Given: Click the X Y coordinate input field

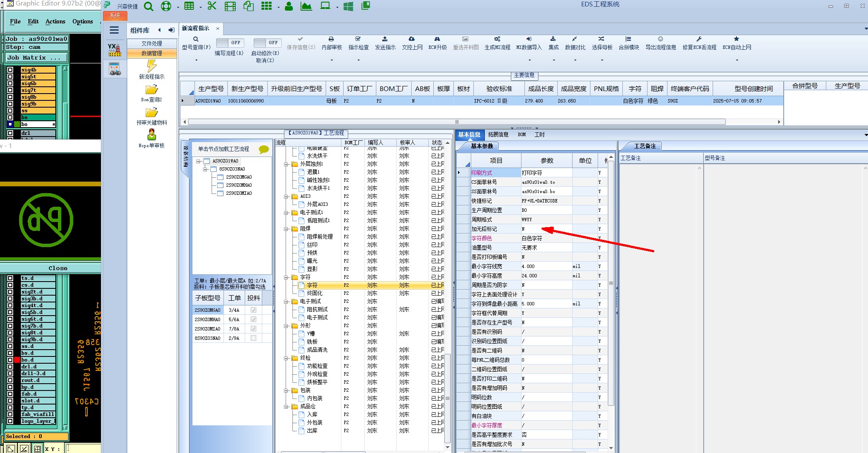Looking at the screenshot, I should tap(83, 449).
